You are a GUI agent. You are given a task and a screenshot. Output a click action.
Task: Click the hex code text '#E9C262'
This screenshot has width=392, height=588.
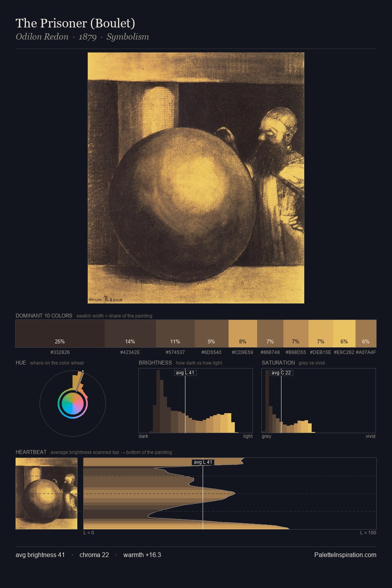(x=344, y=352)
